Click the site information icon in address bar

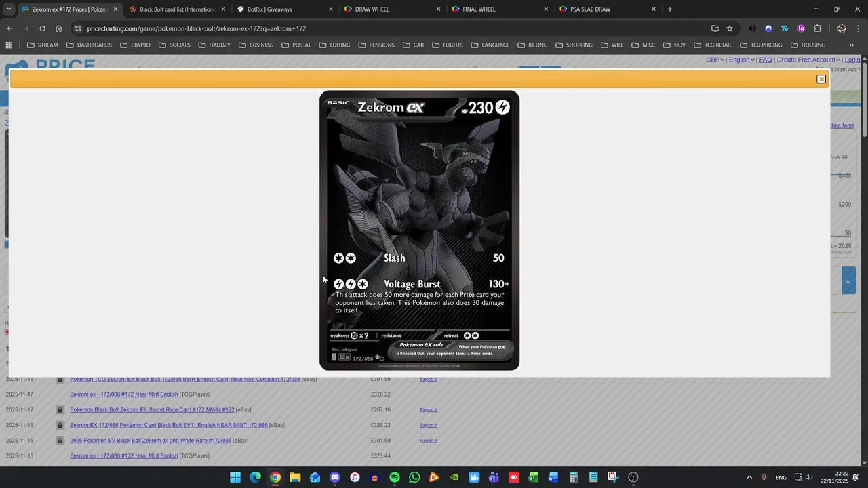tap(78, 28)
